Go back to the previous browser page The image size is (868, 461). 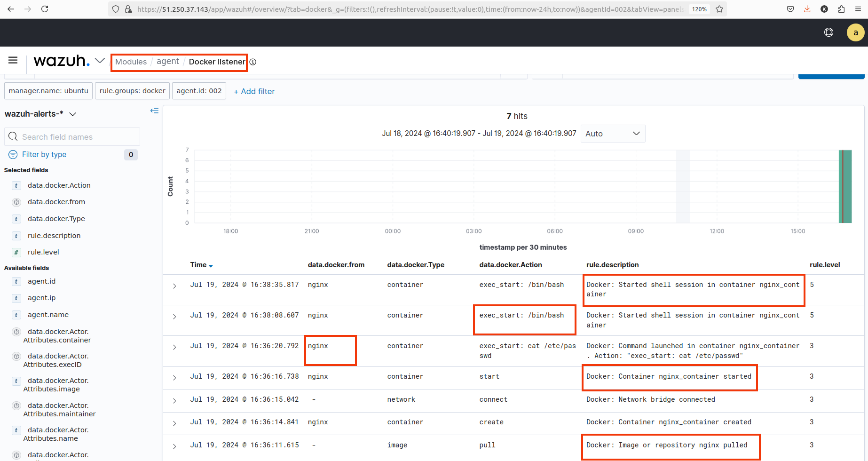[x=11, y=9]
